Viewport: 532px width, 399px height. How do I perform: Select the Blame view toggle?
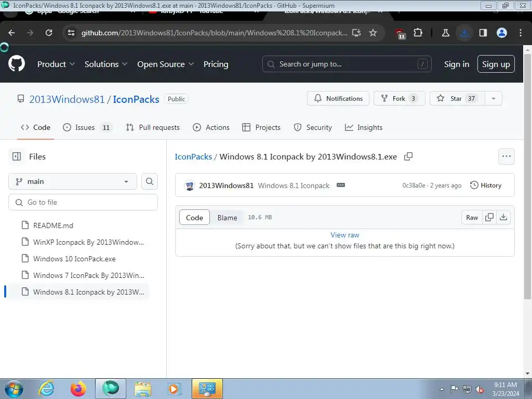point(228,218)
